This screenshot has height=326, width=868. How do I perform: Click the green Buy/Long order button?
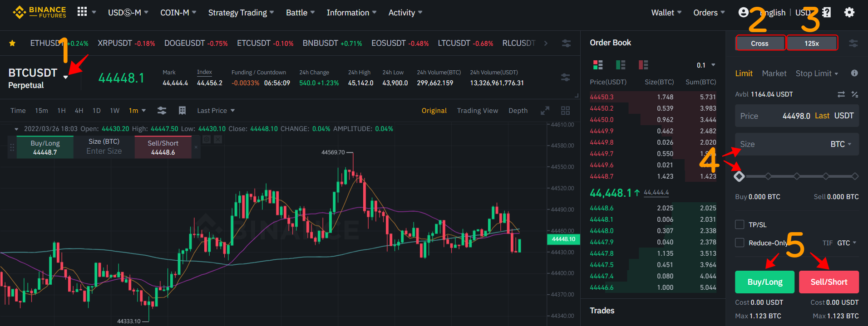pos(764,282)
